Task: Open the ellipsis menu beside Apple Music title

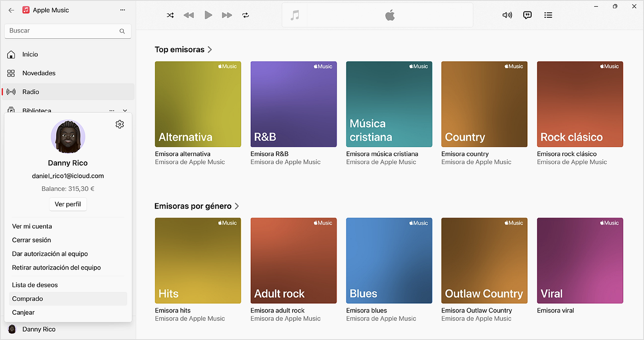Action: pos(123,10)
